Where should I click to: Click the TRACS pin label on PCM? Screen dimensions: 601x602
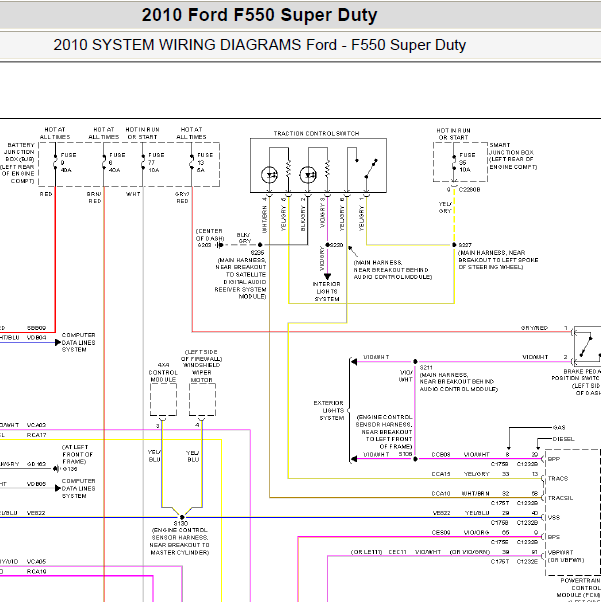tap(559, 478)
